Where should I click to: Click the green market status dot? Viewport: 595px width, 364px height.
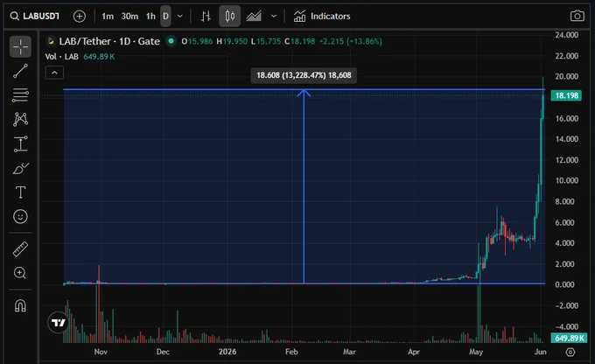[171, 41]
